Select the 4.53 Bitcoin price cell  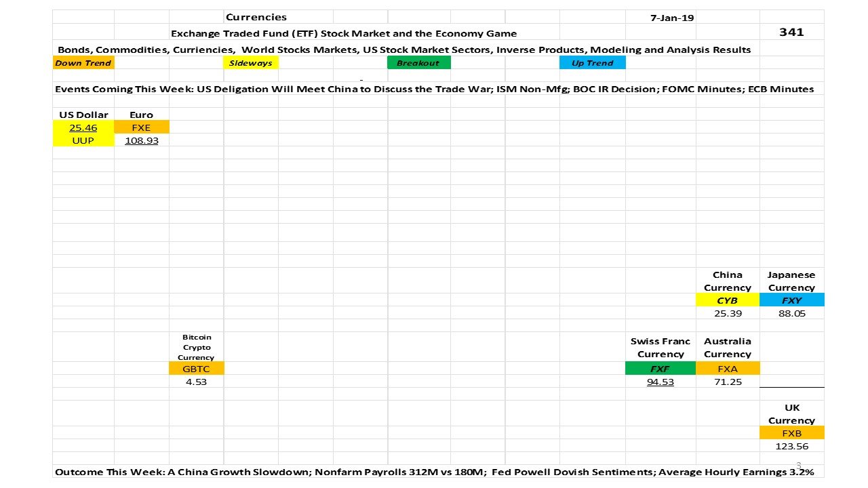click(x=196, y=382)
